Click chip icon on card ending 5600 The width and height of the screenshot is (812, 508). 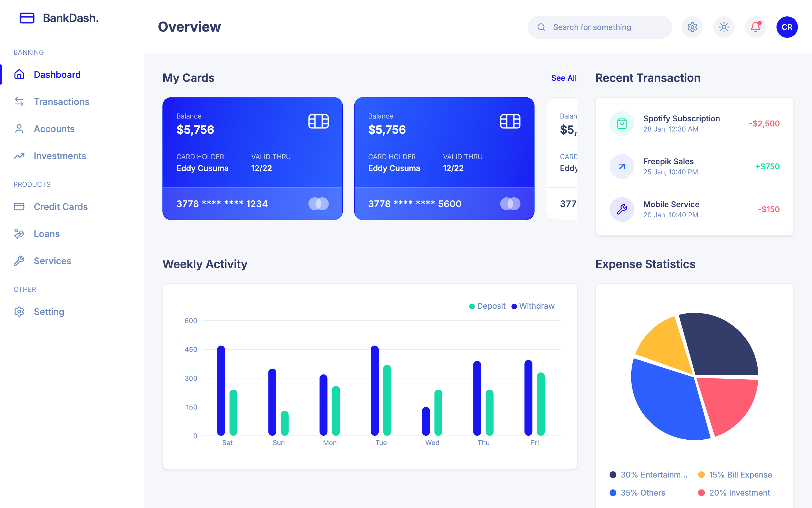point(510,121)
